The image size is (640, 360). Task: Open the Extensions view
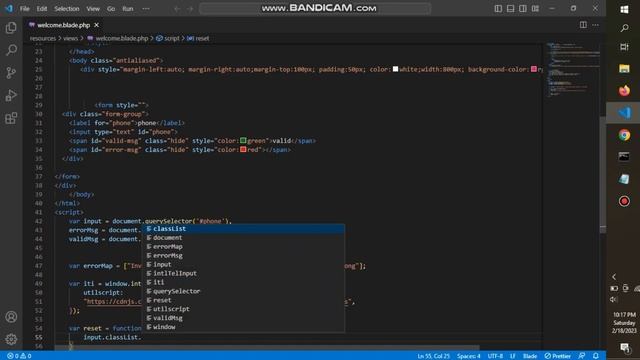[x=11, y=118]
